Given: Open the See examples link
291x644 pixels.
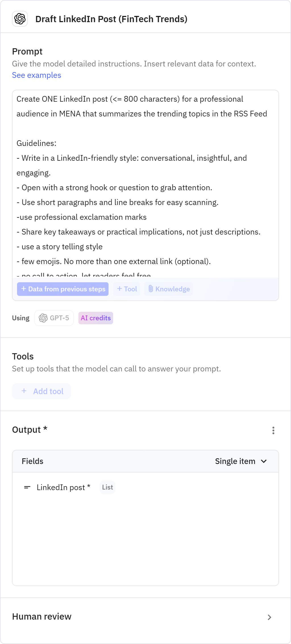Looking at the screenshot, I should [x=36, y=75].
